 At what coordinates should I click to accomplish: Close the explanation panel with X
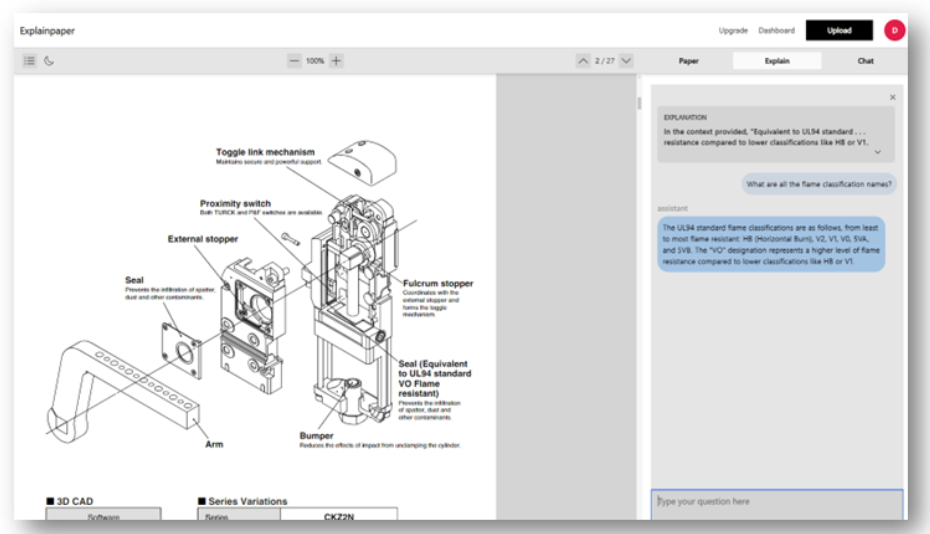click(892, 97)
